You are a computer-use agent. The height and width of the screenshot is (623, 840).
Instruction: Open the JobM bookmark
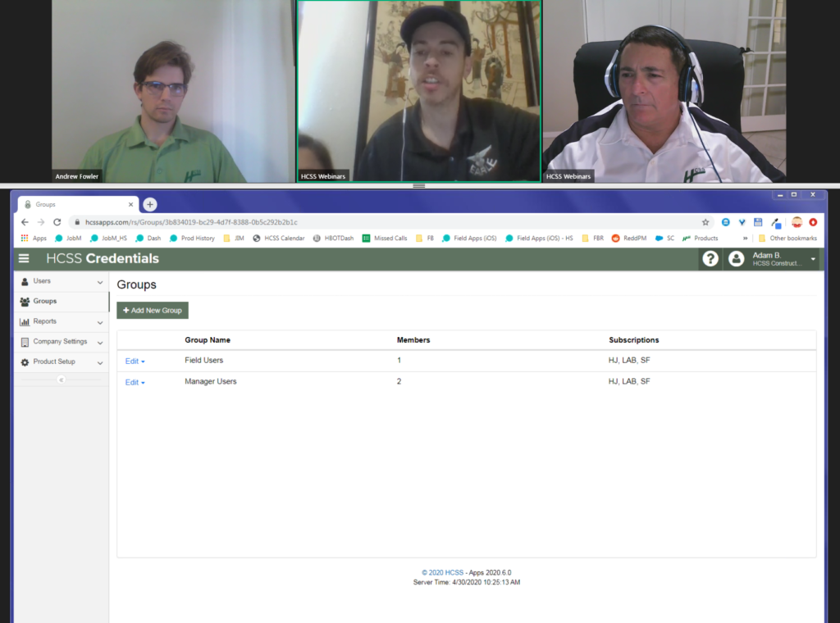point(68,239)
